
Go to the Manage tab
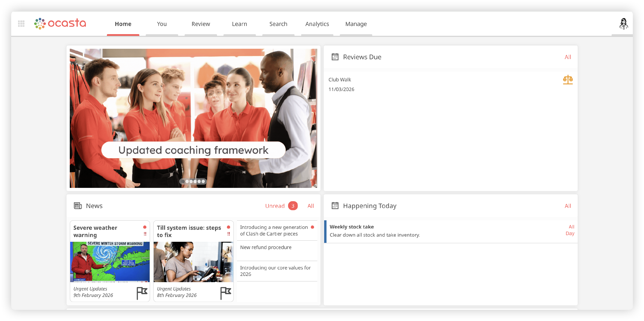[x=356, y=24]
